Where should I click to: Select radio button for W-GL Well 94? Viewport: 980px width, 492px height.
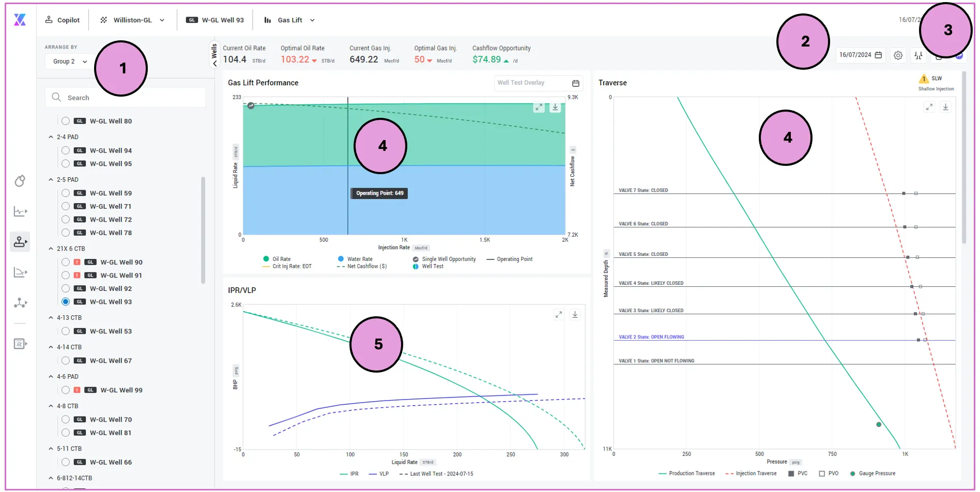click(66, 150)
